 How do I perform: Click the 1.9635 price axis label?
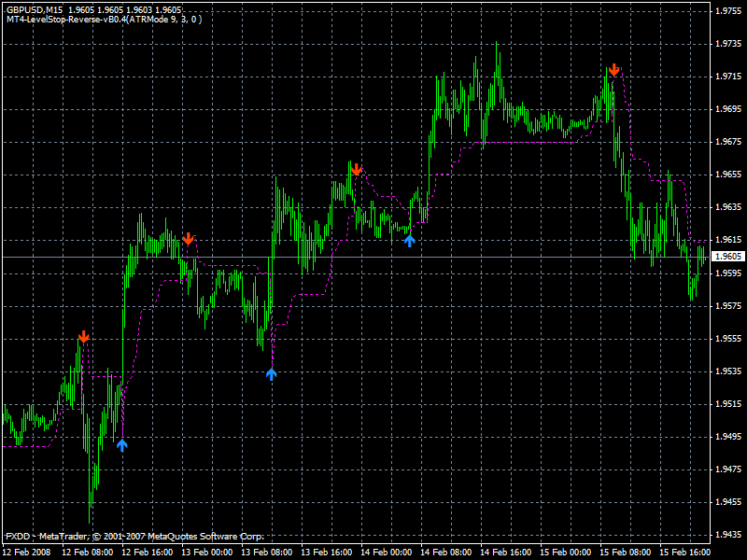[728, 207]
